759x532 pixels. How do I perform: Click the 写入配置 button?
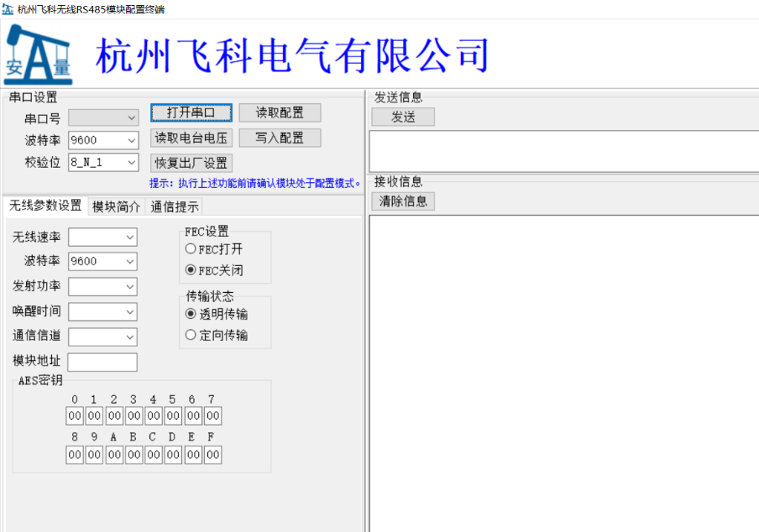(x=280, y=138)
